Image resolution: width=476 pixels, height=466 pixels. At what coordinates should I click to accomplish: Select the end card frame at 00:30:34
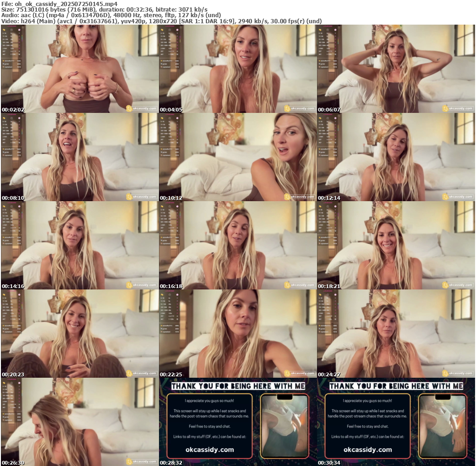tap(396, 422)
